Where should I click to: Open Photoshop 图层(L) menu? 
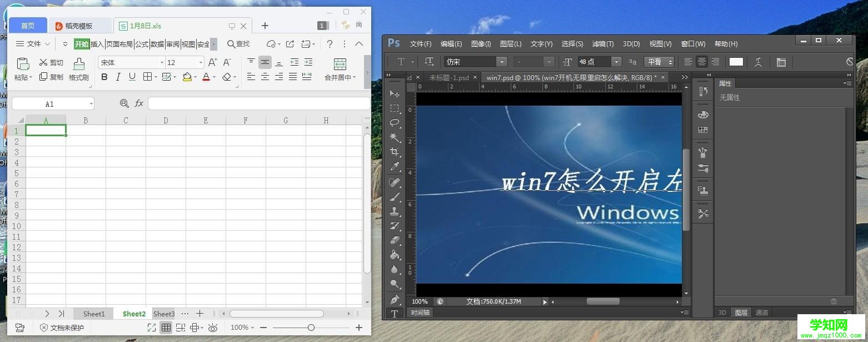(x=511, y=43)
